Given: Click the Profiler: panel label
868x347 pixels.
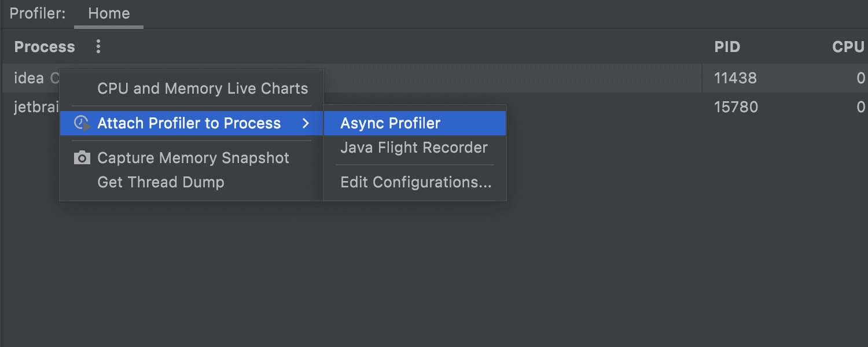Looking at the screenshot, I should pyautogui.click(x=38, y=13).
